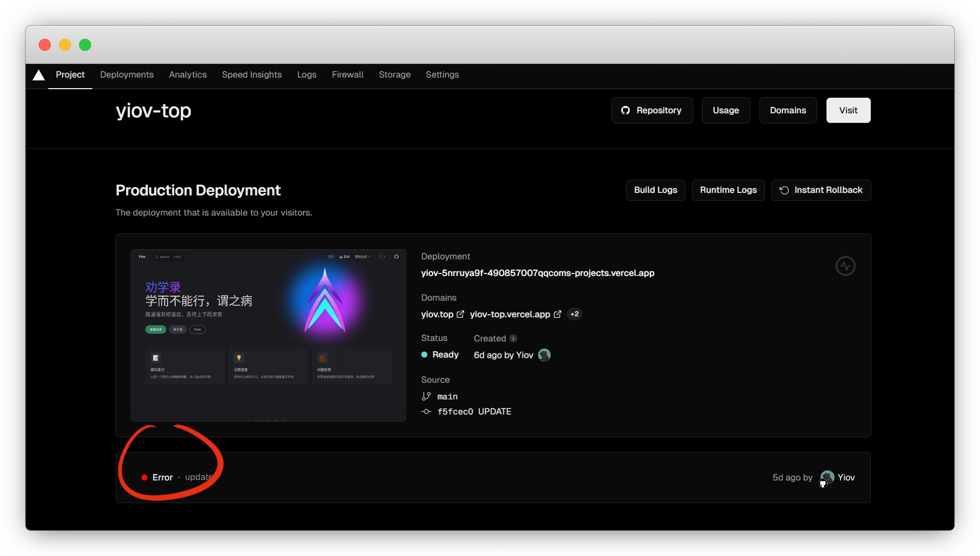Go to the Firewall tab
The image size is (980, 556).
point(347,75)
